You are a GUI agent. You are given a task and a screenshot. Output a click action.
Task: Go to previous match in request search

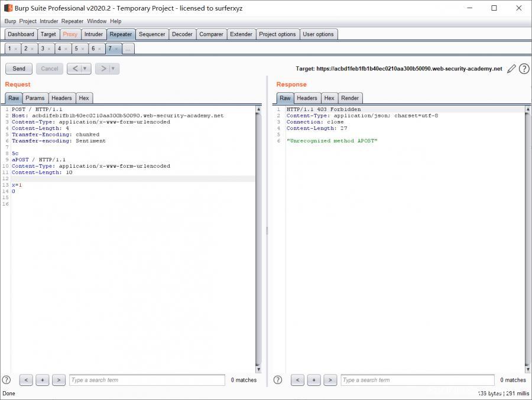click(x=26, y=380)
